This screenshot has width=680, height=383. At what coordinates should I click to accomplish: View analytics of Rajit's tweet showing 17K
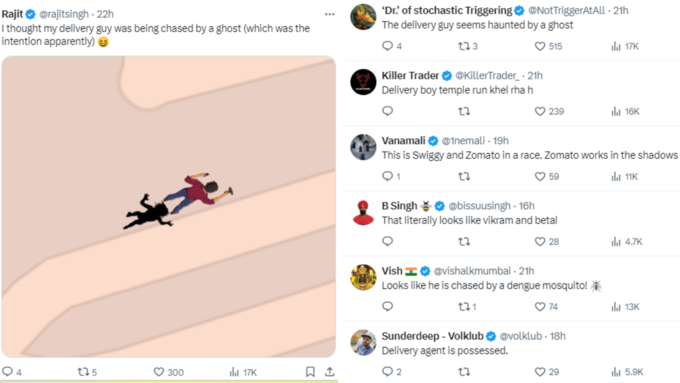243,372
